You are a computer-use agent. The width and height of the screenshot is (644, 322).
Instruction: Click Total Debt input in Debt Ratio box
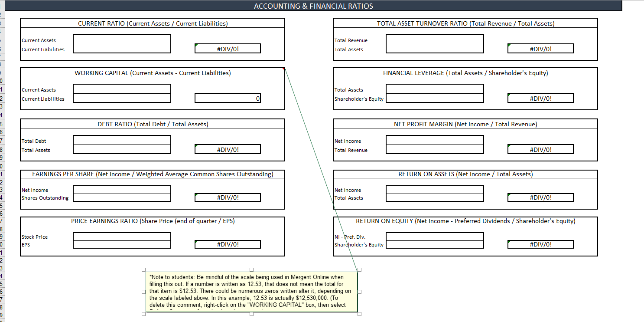pos(122,140)
